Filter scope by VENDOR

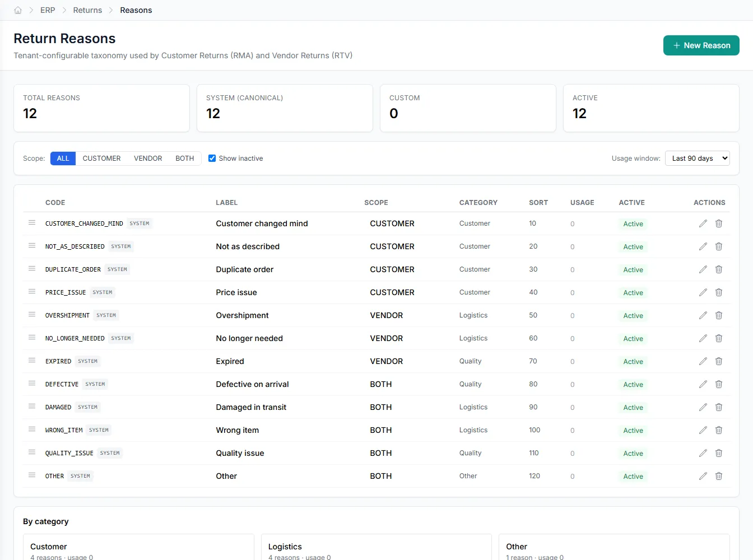(148, 158)
